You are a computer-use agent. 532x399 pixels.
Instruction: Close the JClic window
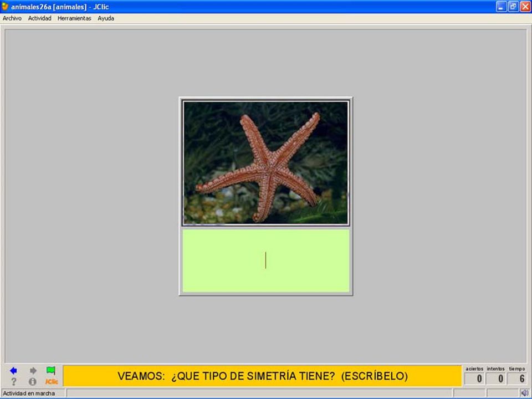tap(525, 7)
